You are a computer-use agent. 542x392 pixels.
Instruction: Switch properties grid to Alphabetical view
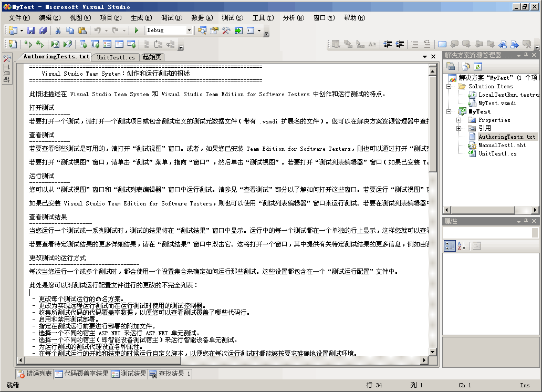pos(462,246)
